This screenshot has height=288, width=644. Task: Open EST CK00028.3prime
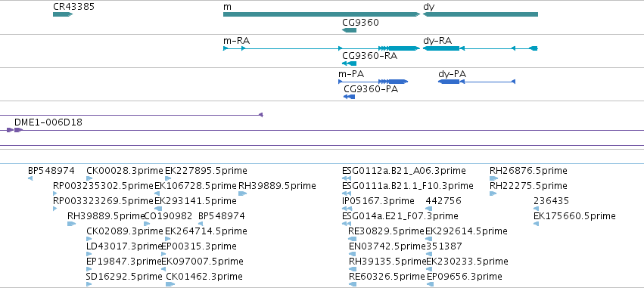[x=125, y=171]
